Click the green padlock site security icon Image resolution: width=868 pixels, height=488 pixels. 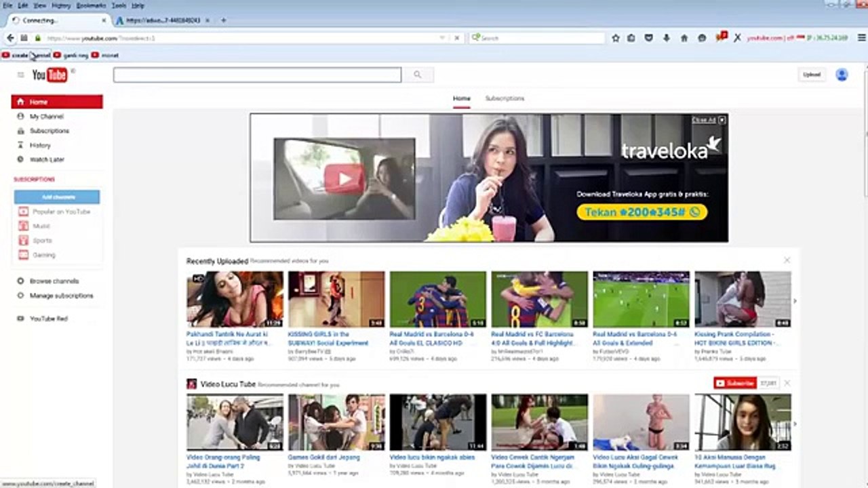[x=38, y=39]
